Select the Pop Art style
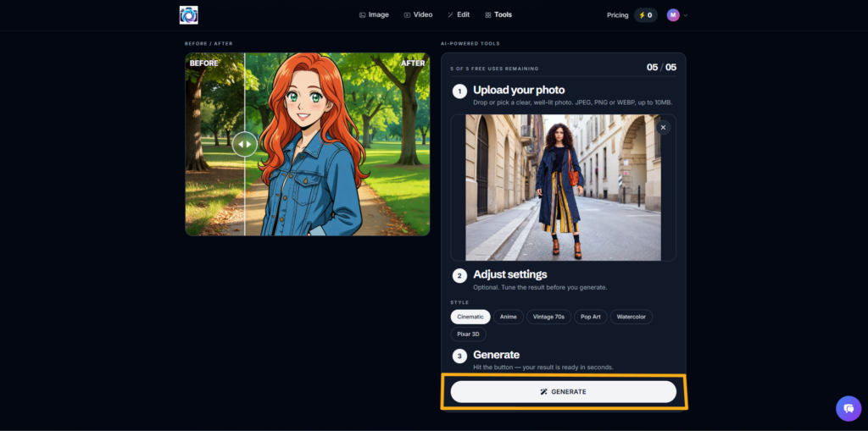This screenshot has width=868, height=431. 591,317
